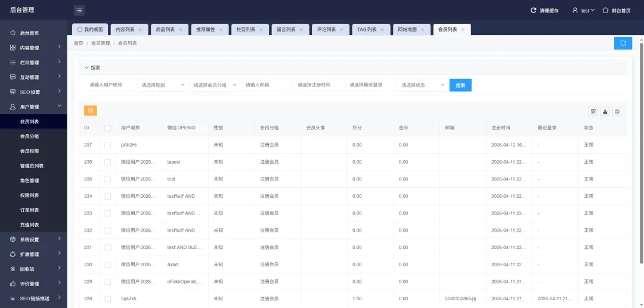Click the house icon beside 前台首页

click(x=605, y=10)
